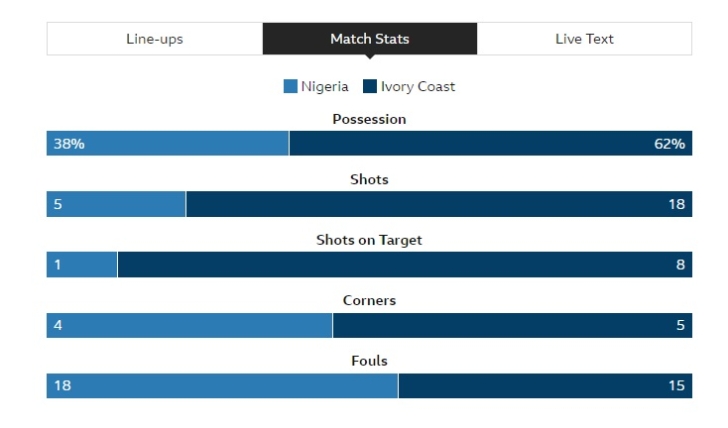Click the Ivory Coast legend color swatch

[x=370, y=87]
